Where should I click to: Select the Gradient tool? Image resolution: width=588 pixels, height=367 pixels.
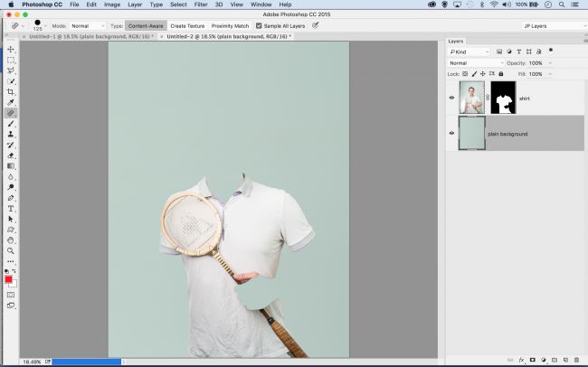pyautogui.click(x=11, y=165)
